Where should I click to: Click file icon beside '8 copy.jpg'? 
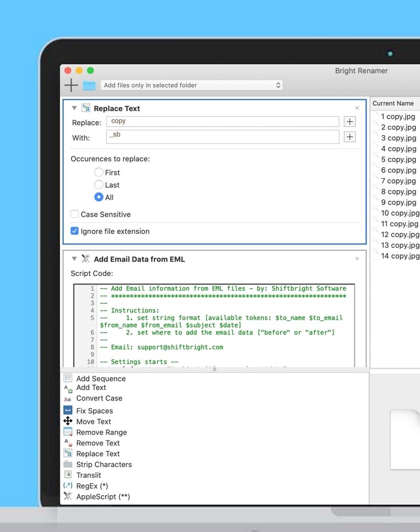click(x=376, y=191)
